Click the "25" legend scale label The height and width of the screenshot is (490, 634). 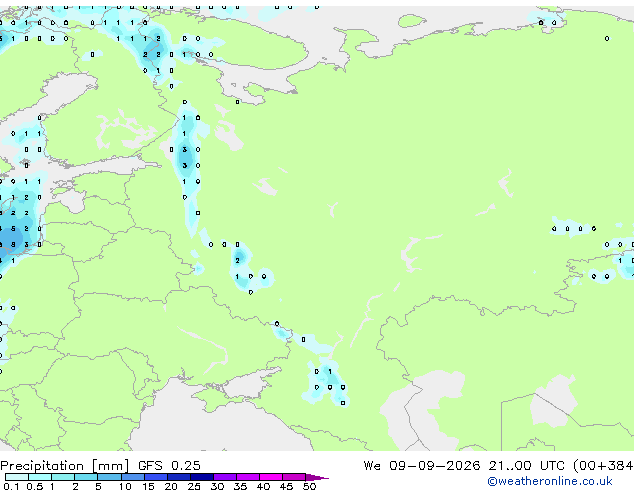(194, 486)
